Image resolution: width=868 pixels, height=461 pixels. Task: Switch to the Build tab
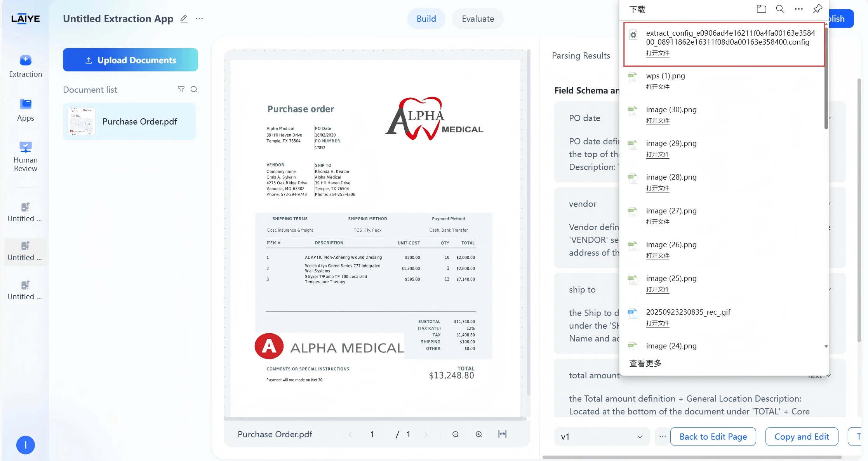[426, 19]
